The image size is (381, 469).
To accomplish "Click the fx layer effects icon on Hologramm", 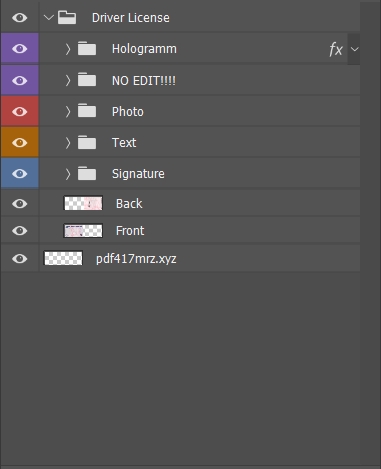I will pyautogui.click(x=336, y=50).
